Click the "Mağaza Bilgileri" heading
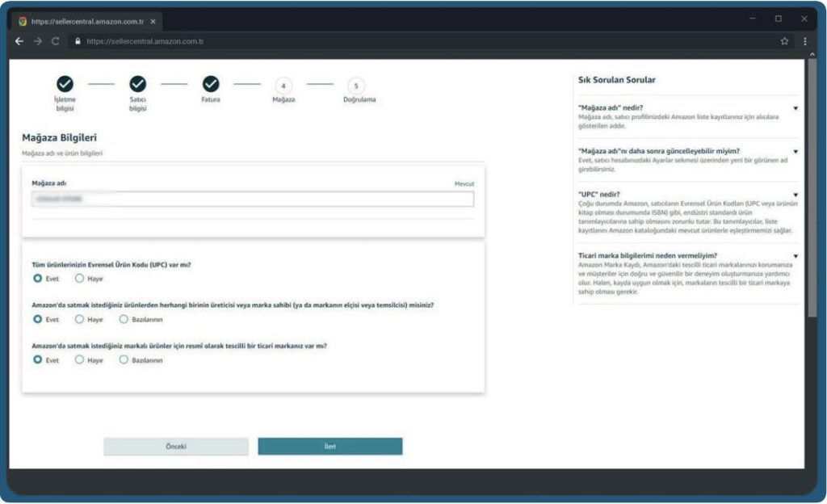Viewport: 827px width, 504px height. pos(59,137)
